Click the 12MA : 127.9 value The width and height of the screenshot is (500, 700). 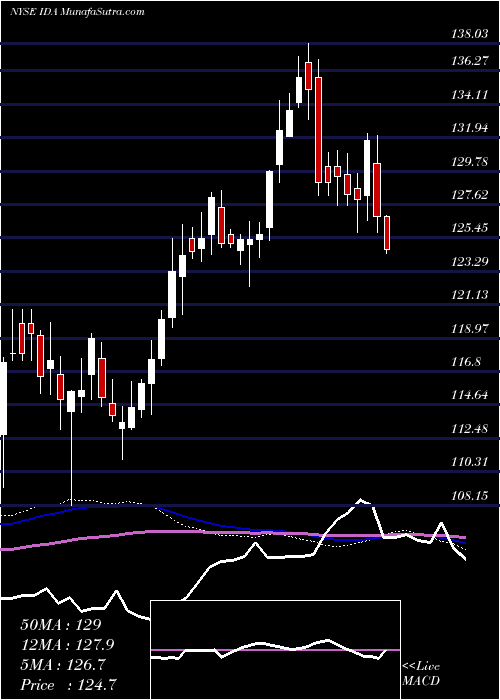coord(67,645)
